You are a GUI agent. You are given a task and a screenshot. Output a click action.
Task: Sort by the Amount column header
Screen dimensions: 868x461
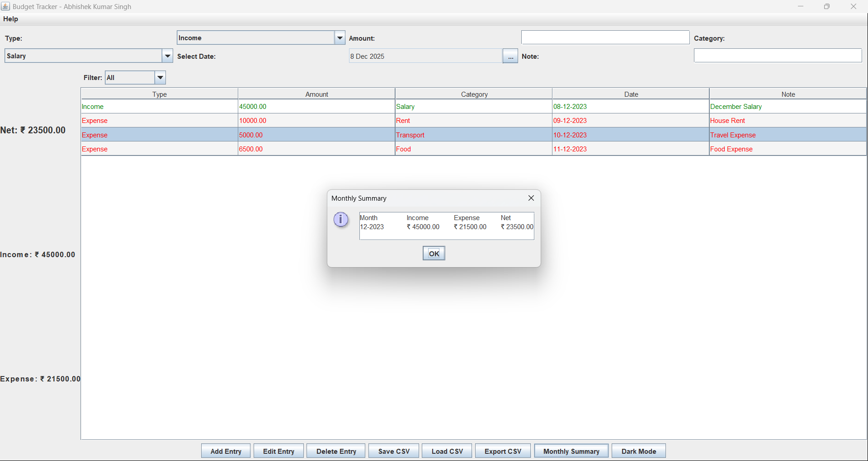pyautogui.click(x=316, y=94)
